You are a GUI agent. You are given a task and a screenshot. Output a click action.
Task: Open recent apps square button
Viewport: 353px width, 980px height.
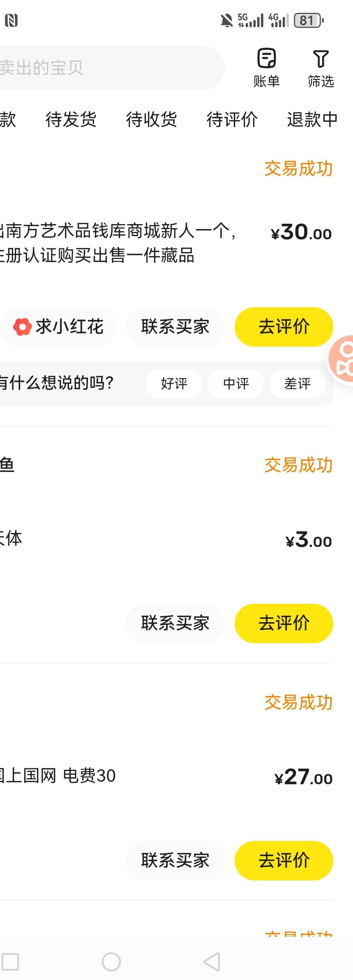click(x=10, y=962)
